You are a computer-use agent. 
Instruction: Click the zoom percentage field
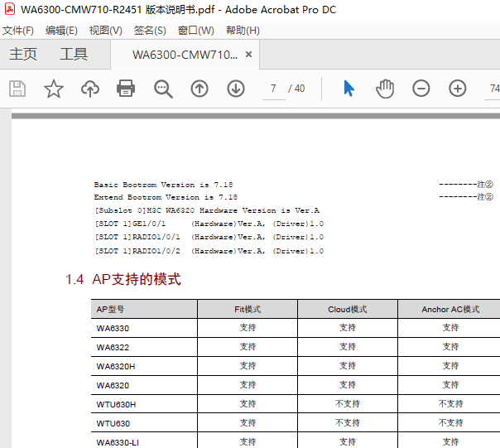pos(492,89)
